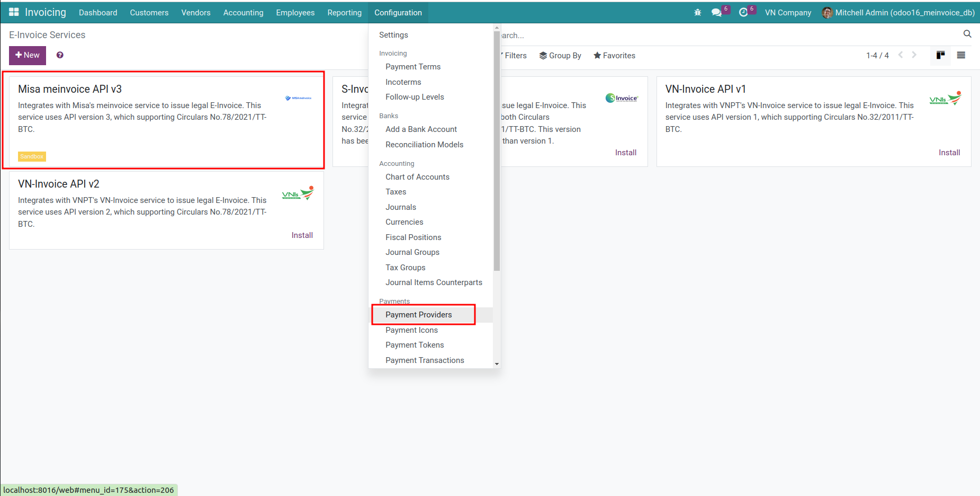The width and height of the screenshot is (980, 496).
Task: Open the activities clock icon
Action: [743, 13]
